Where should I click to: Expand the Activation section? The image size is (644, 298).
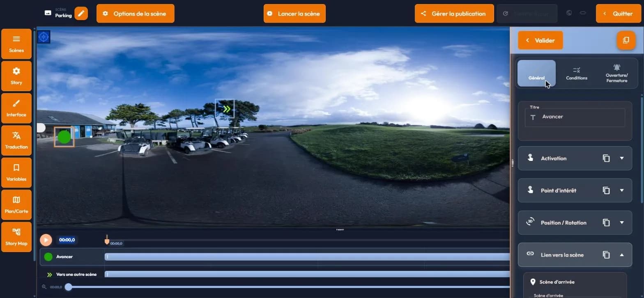click(622, 158)
